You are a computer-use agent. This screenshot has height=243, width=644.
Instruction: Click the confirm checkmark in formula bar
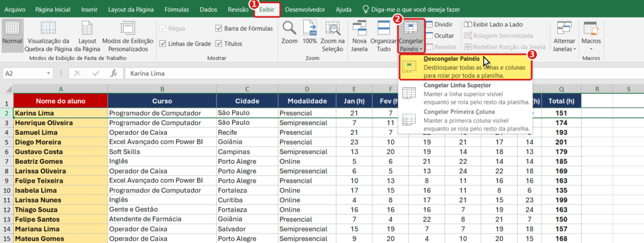tap(96, 73)
